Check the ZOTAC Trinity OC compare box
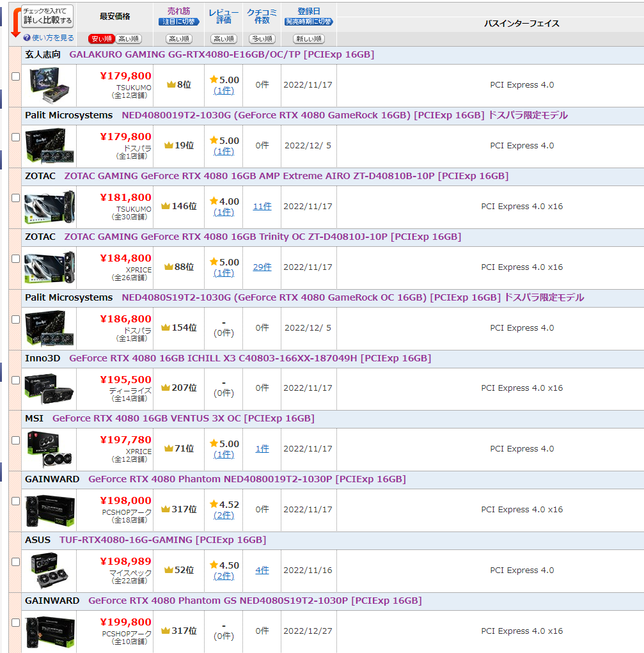 point(16,259)
